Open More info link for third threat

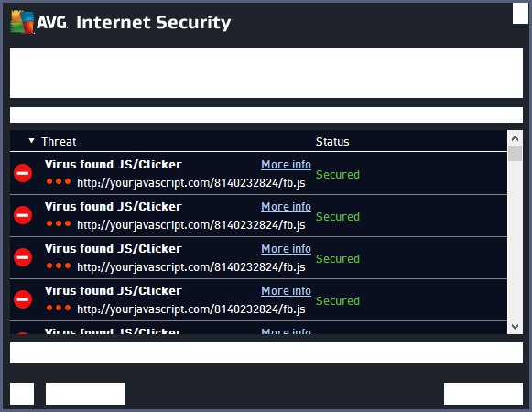pos(286,249)
